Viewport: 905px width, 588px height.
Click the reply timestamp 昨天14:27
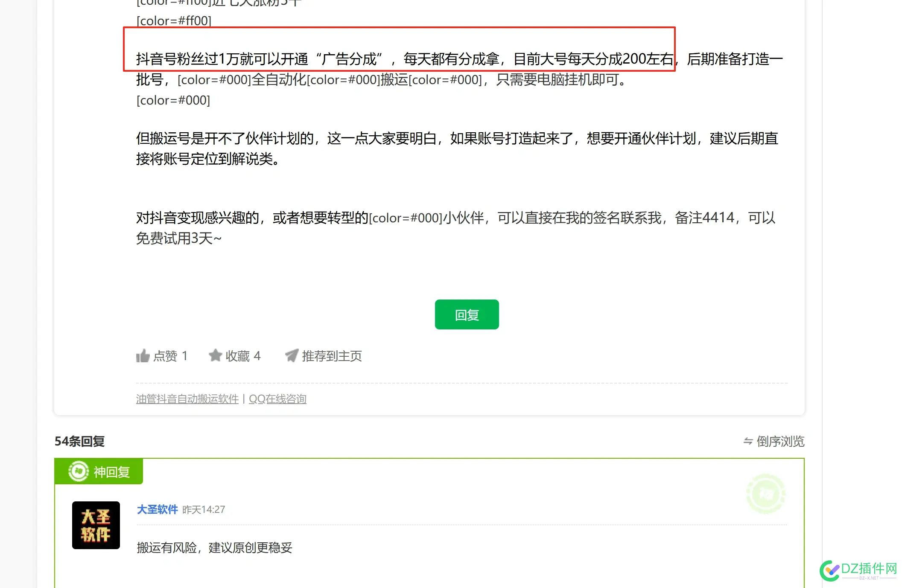[x=204, y=509]
